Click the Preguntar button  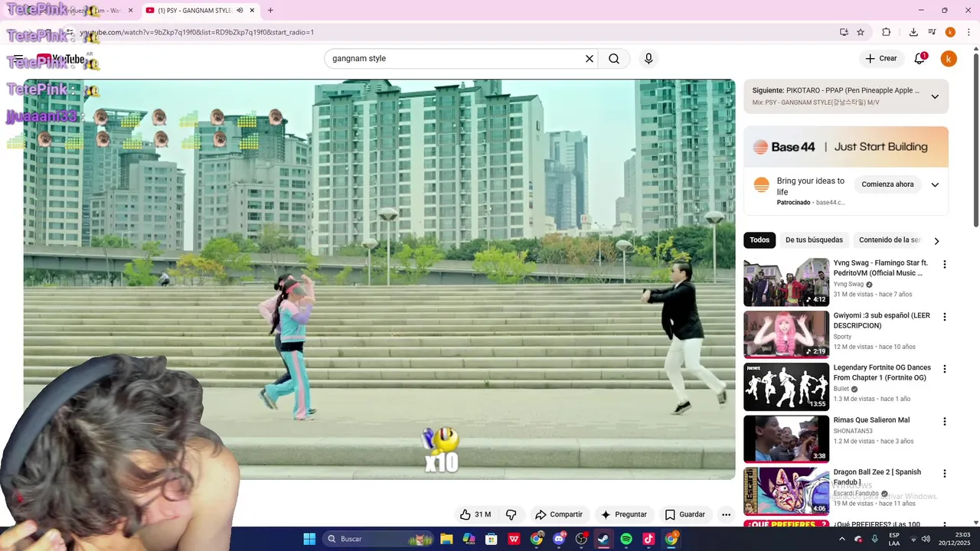624,514
